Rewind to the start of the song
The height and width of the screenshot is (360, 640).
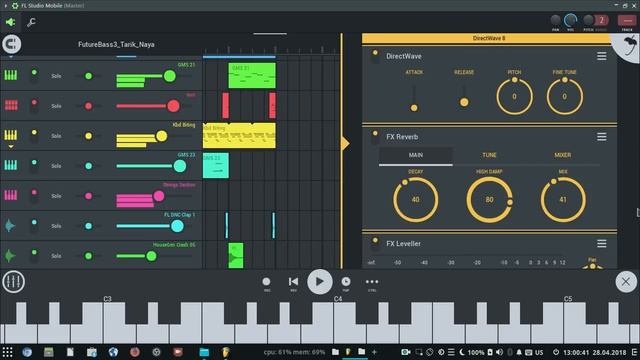click(293, 282)
